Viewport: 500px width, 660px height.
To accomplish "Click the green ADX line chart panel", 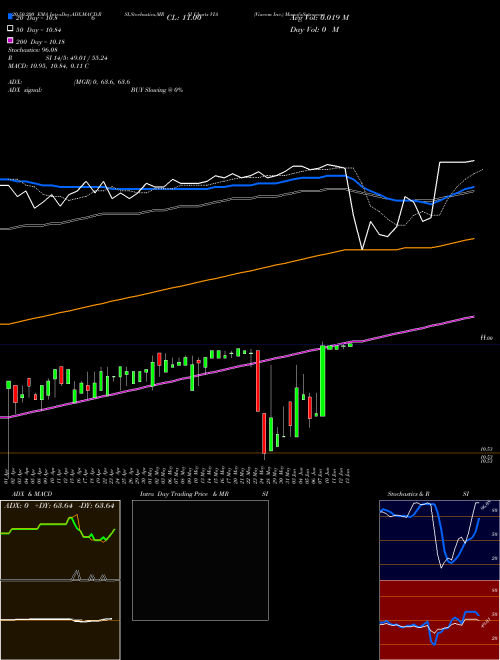I will tap(60, 540).
